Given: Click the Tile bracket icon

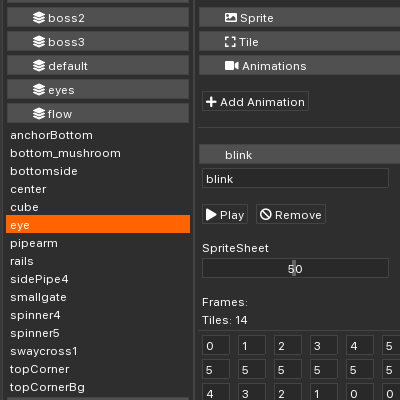Looking at the screenshot, I should click(x=230, y=42).
